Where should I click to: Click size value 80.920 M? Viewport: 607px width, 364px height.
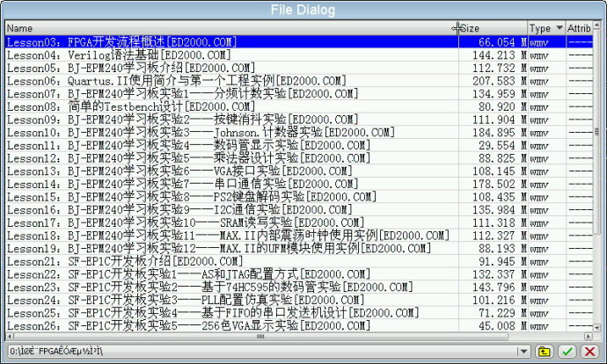pyautogui.click(x=502, y=106)
